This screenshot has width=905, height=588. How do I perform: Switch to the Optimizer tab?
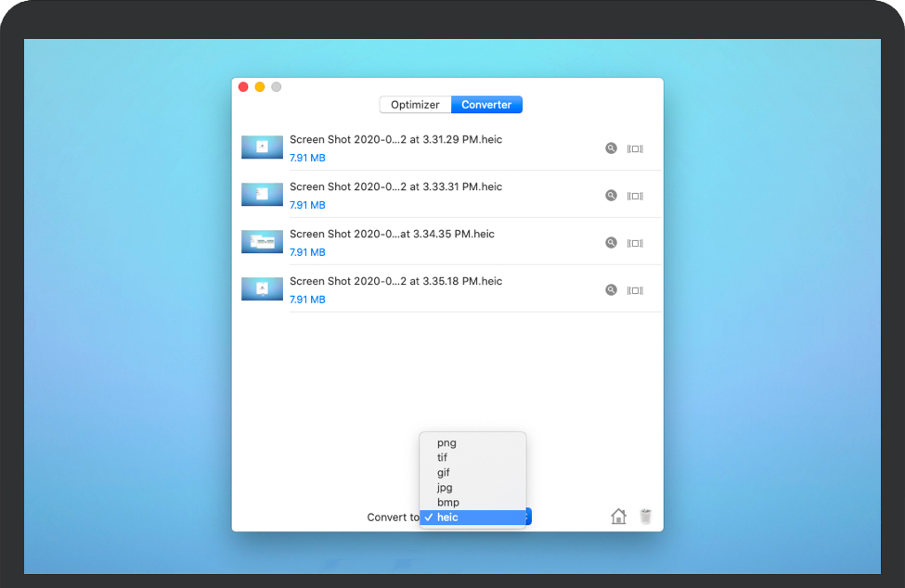pyautogui.click(x=415, y=105)
